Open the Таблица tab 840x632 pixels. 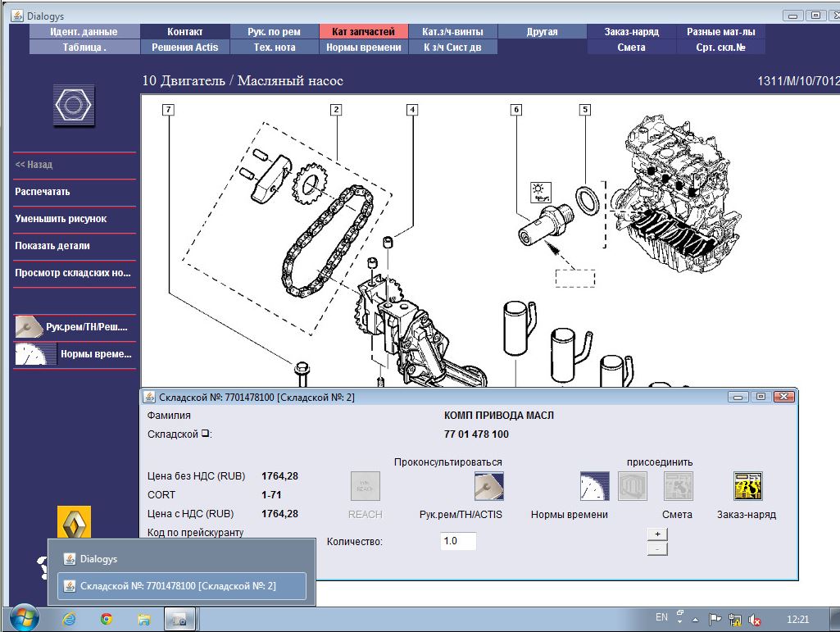click(x=84, y=48)
